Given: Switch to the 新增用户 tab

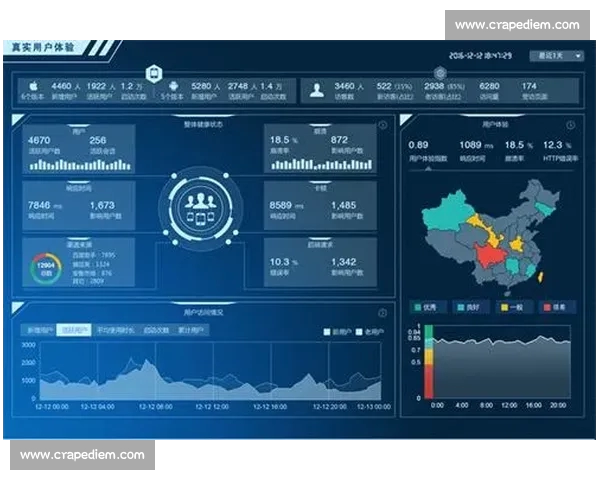Looking at the screenshot, I should pyautogui.click(x=39, y=329).
